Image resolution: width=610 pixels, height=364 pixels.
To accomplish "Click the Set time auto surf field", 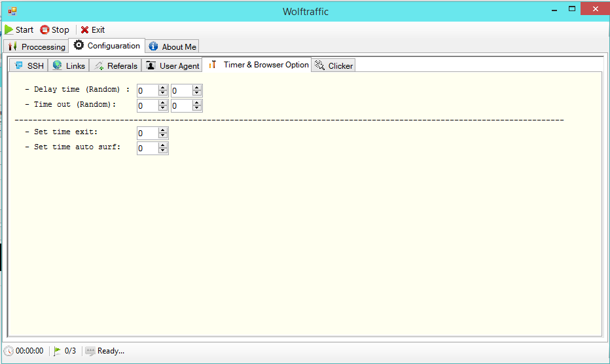I will 147,149.
